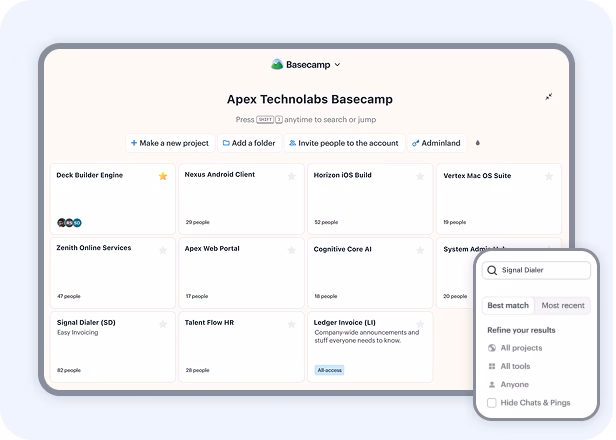
Task: Click the 'Easy Invoicing' description text
Action: [77, 332]
